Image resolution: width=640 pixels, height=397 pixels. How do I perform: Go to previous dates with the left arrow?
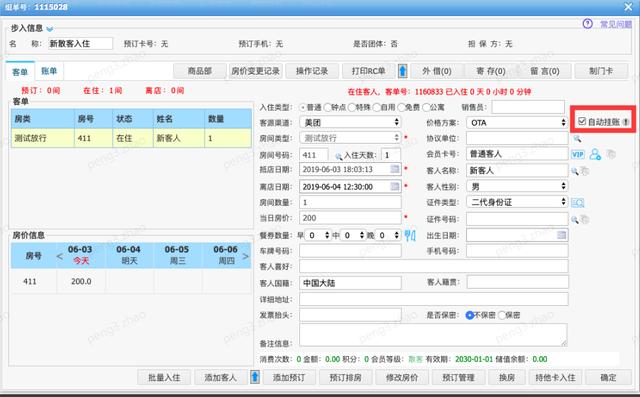60,256
